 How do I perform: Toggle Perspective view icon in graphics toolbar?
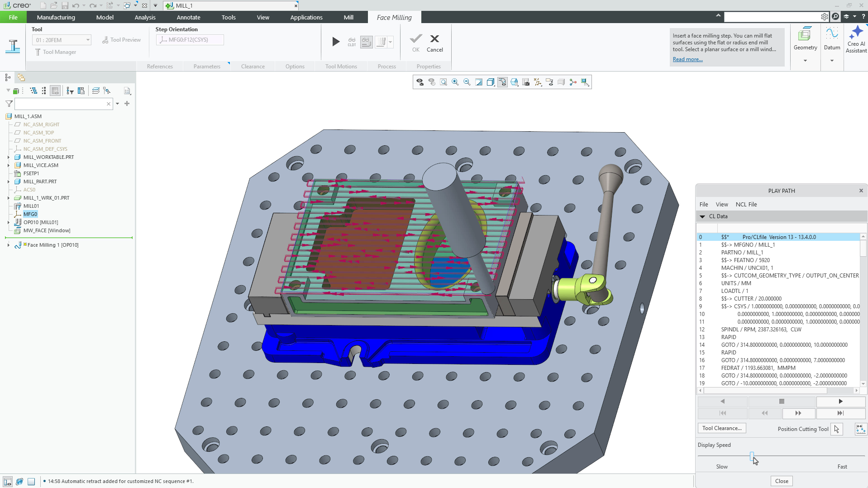pyautogui.click(x=502, y=82)
